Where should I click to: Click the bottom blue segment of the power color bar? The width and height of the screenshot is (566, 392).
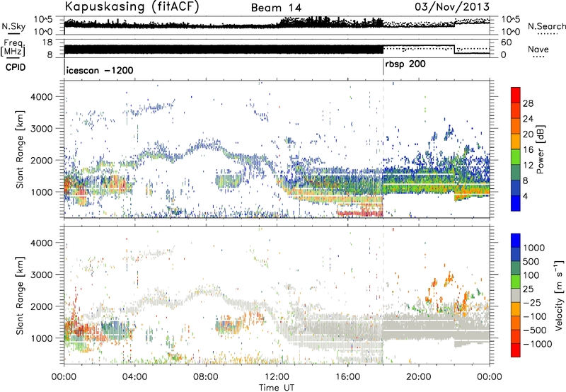(x=516, y=203)
